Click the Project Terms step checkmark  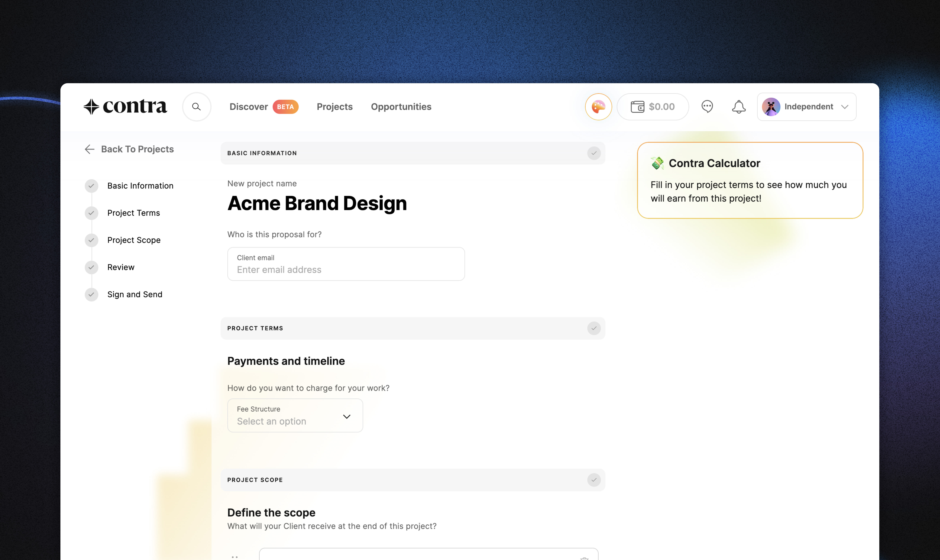[91, 213]
